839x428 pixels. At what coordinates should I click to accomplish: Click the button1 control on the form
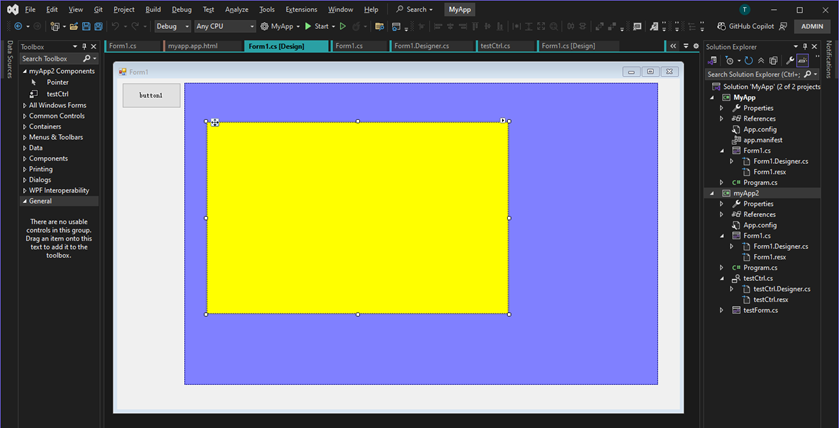tap(151, 95)
